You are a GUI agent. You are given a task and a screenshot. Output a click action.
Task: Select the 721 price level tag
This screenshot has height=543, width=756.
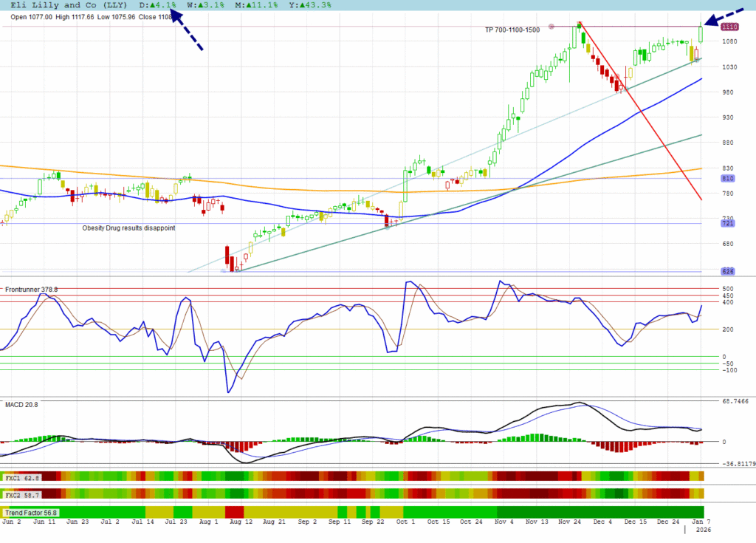(x=727, y=223)
